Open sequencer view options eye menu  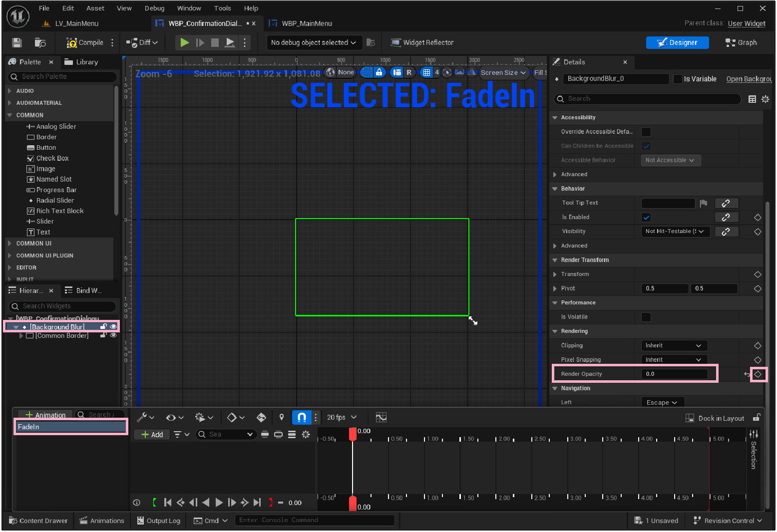pyautogui.click(x=175, y=417)
